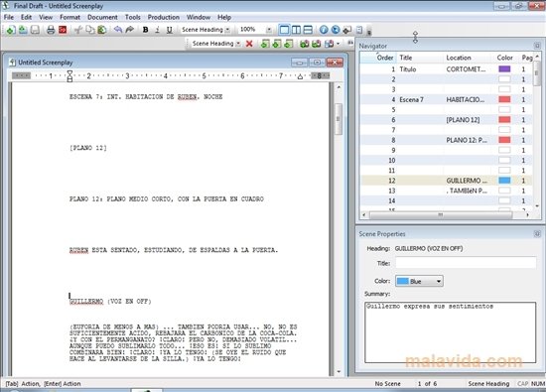Viewport: 546px width, 392px height.
Task: Collapse the Navigator panel button
Action: point(537,46)
